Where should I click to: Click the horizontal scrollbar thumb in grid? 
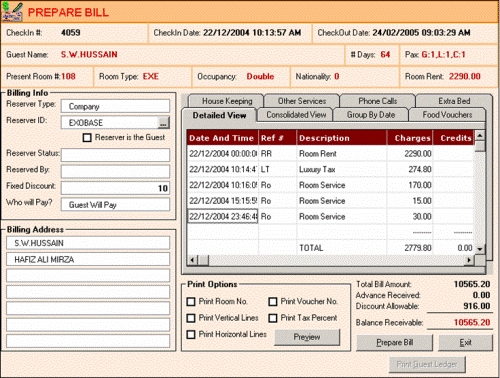click(203, 260)
